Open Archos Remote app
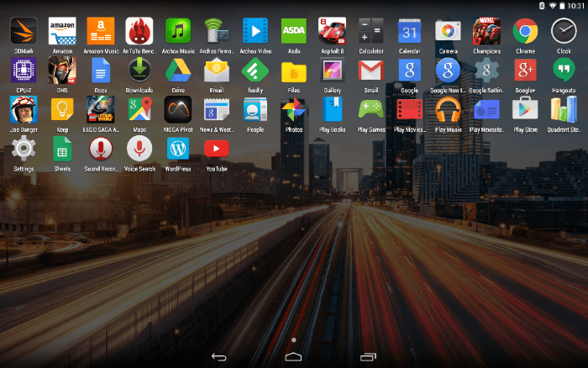 tap(217, 31)
